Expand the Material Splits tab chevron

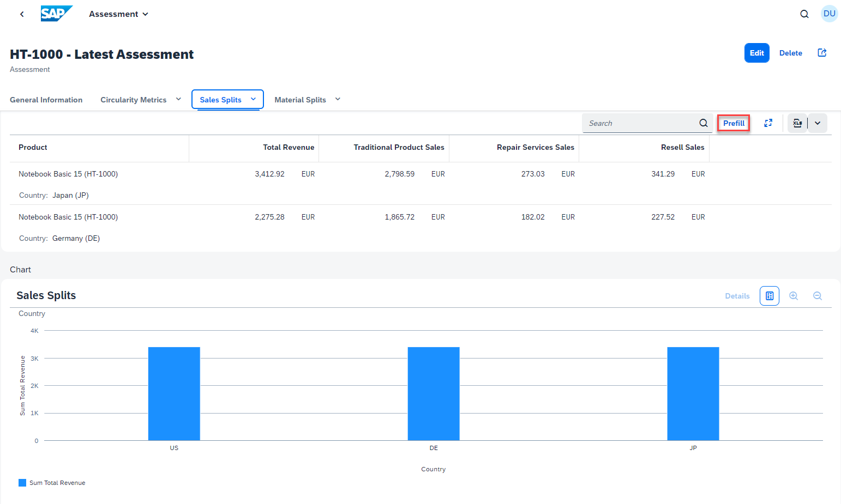pos(338,99)
